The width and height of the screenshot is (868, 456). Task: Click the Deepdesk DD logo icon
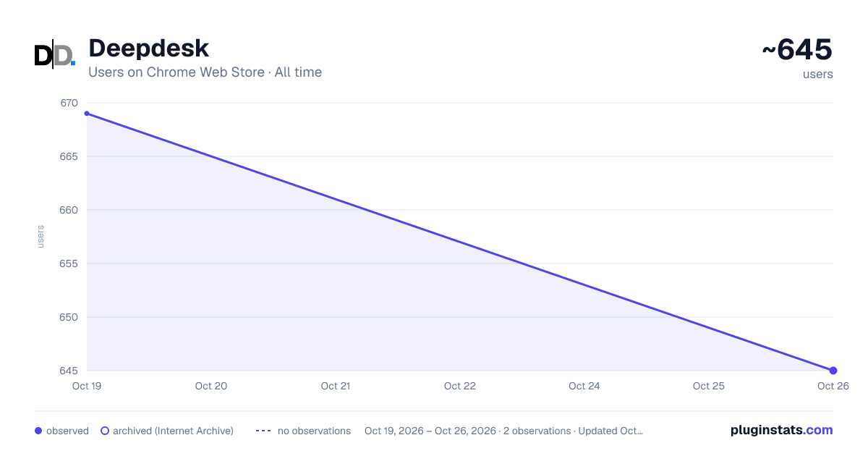55,56
